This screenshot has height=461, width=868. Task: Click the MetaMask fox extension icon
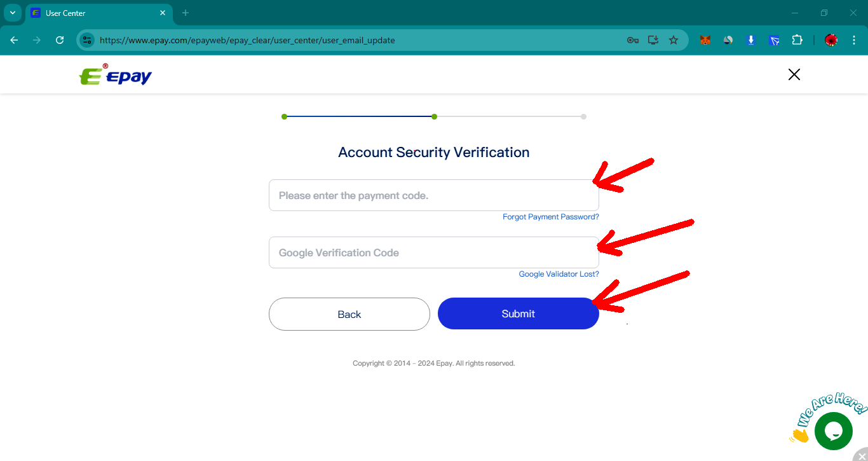click(705, 40)
